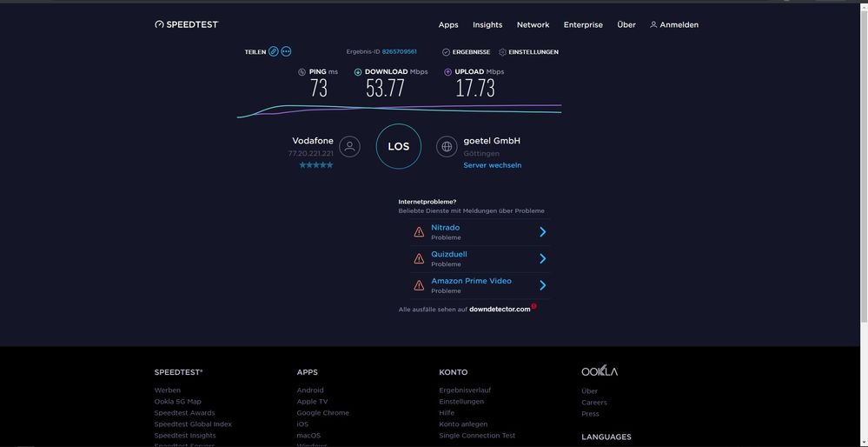Screen dimensions: 868x447
Task: Open the Apps menu item
Action: 448,25
